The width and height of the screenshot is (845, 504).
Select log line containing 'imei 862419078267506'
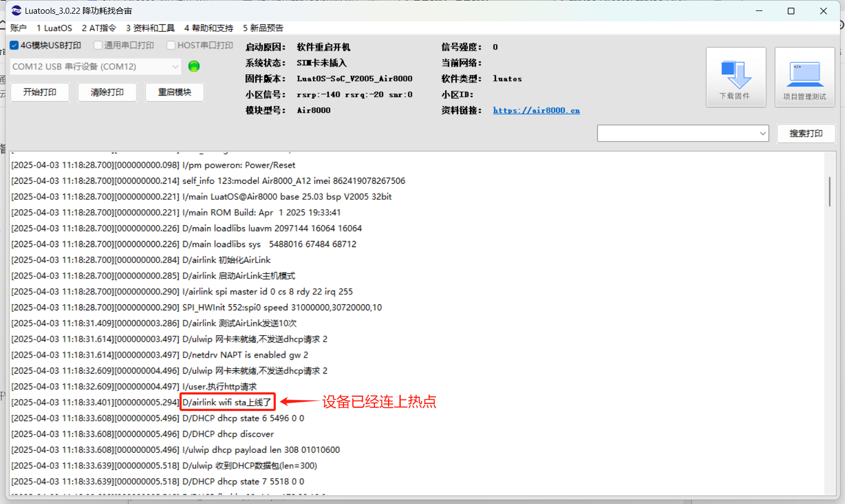pos(208,180)
